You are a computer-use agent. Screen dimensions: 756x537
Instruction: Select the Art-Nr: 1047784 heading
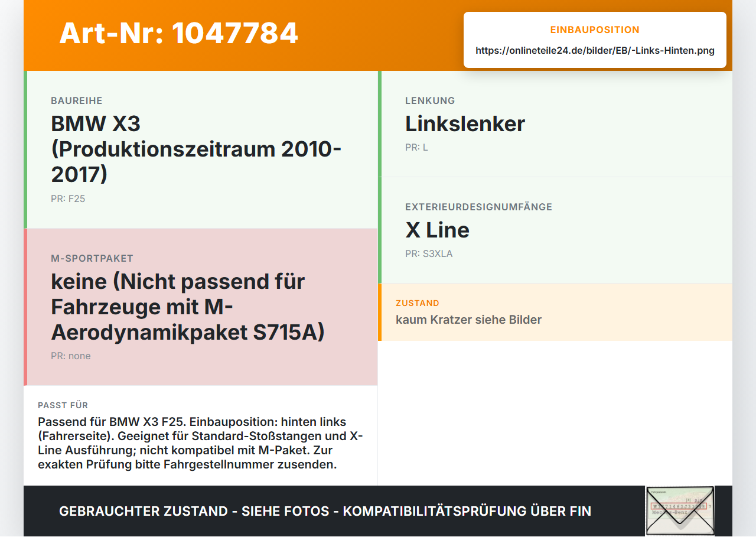[178, 33]
